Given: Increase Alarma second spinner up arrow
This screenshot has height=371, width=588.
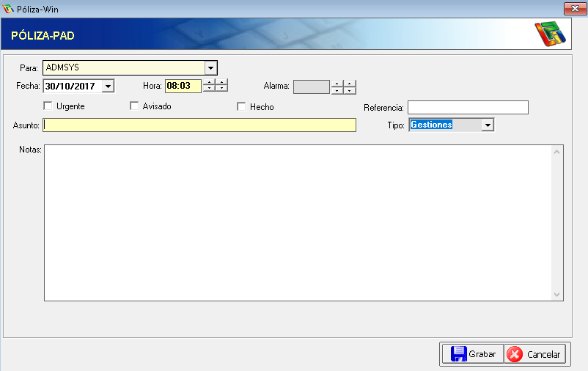Looking at the screenshot, I should tap(350, 84).
